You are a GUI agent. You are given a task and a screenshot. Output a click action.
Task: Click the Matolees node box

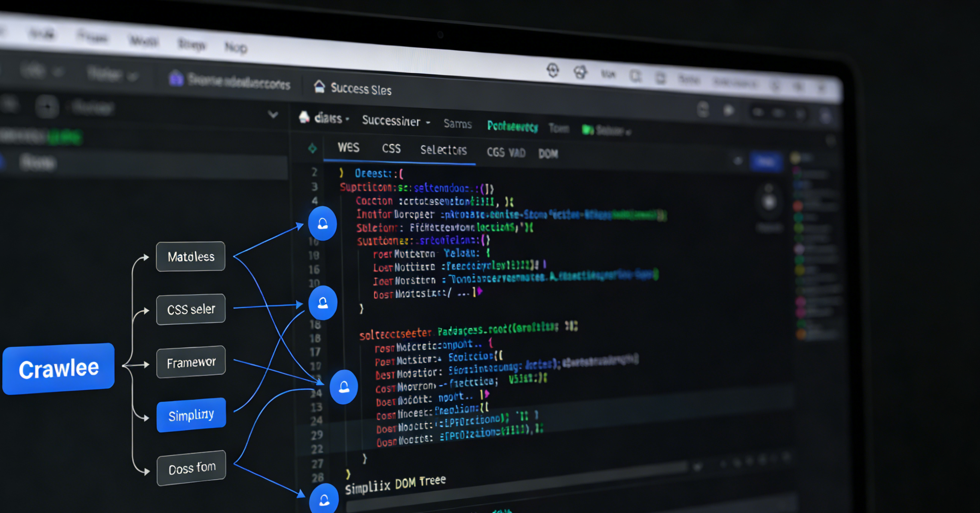(x=191, y=256)
